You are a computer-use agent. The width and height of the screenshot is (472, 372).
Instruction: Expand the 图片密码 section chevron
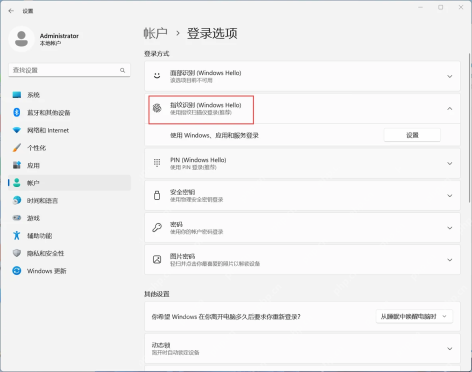point(450,260)
